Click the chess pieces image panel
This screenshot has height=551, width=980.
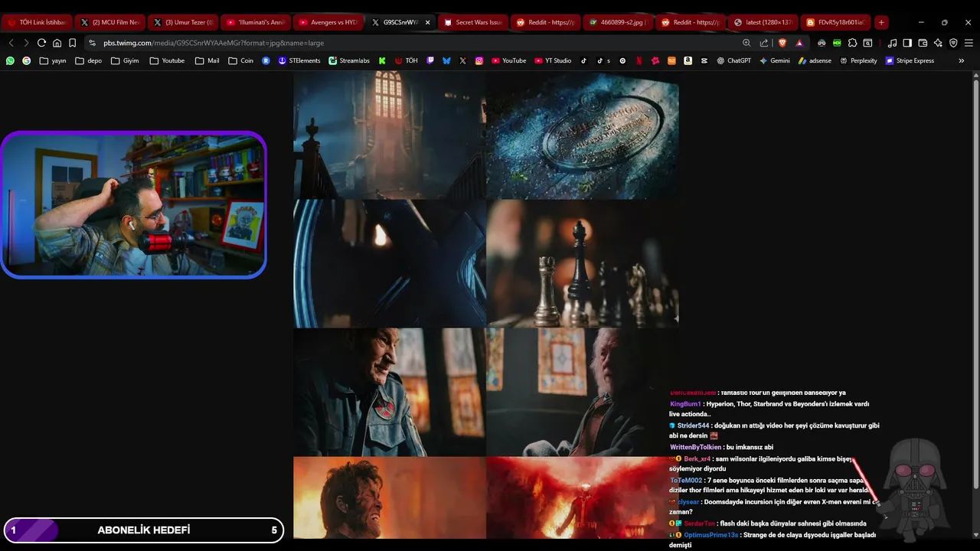[x=582, y=264]
